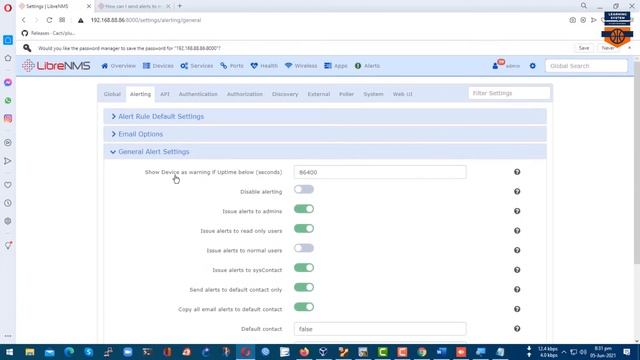Image resolution: width=640 pixels, height=360 pixels.
Task: Open the Apps navigation menu
Action: pyautogui.click(x=336, y=66)
